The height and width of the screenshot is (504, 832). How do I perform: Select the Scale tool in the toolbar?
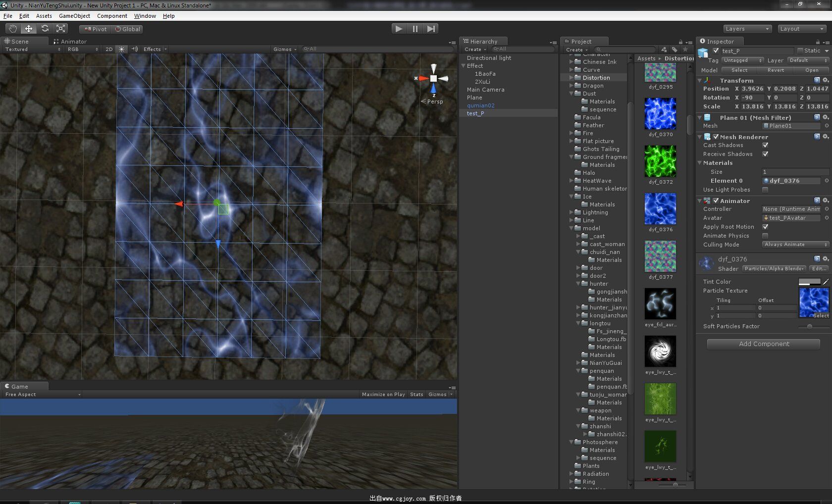tap(61, 29)
